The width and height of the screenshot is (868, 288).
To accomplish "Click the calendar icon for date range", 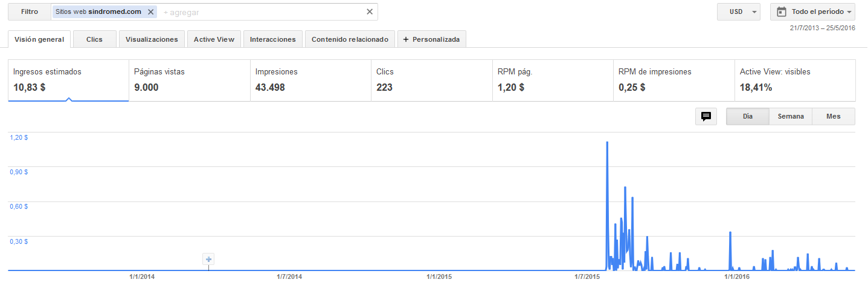I will (x=781, y=12).
